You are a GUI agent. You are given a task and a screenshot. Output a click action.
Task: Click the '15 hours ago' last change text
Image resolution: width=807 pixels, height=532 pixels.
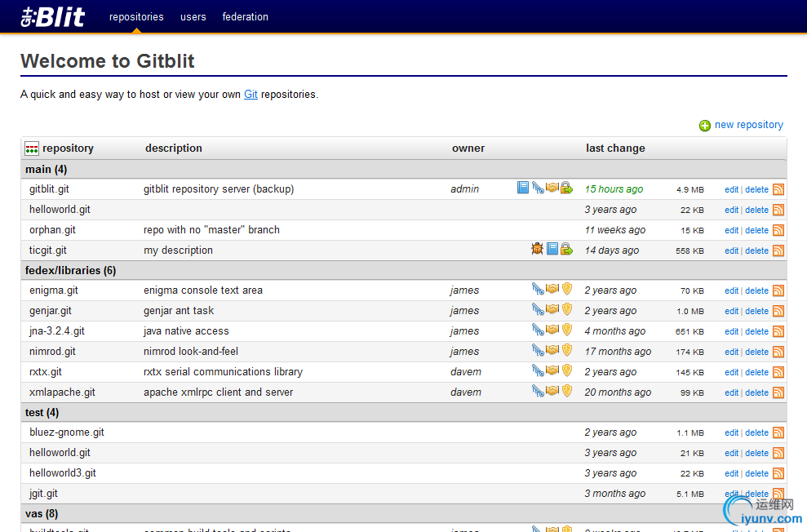[x=614, y=188]
